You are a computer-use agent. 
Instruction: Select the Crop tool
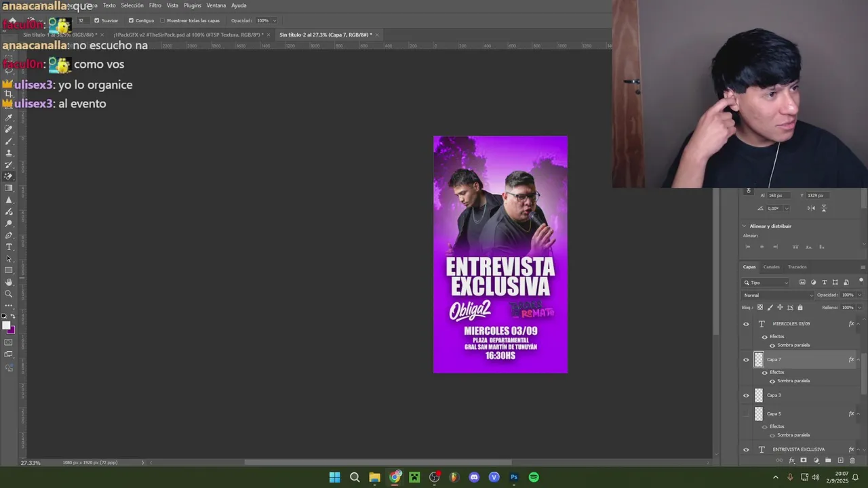pyautogui.click(x=9, y=94)
